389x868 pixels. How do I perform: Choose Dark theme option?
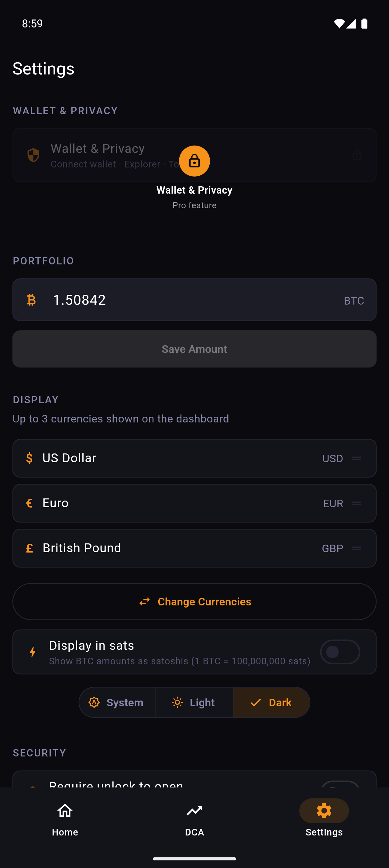pos(271,703)
